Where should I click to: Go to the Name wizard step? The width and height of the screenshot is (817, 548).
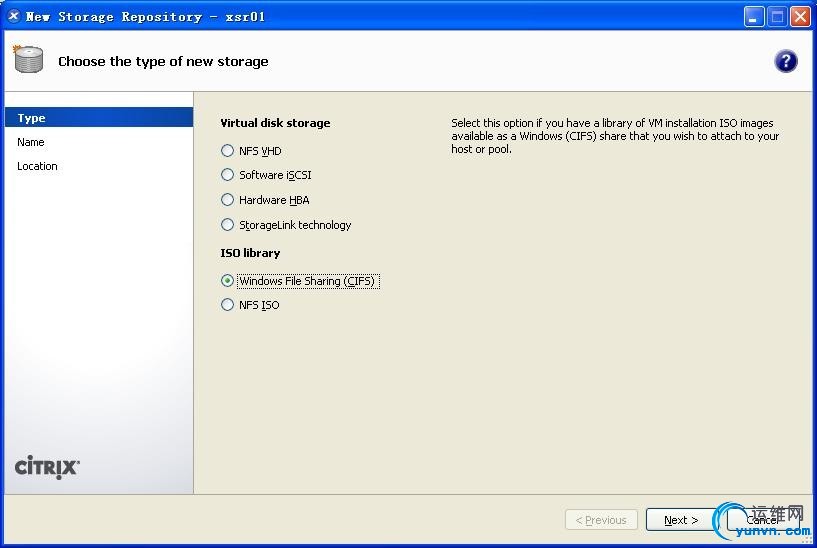[31, 142]
